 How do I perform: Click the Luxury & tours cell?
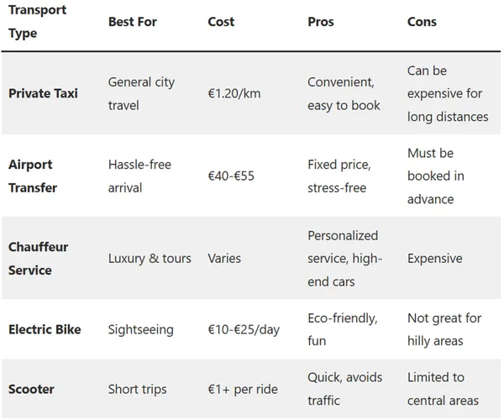(x=150, y=258)
